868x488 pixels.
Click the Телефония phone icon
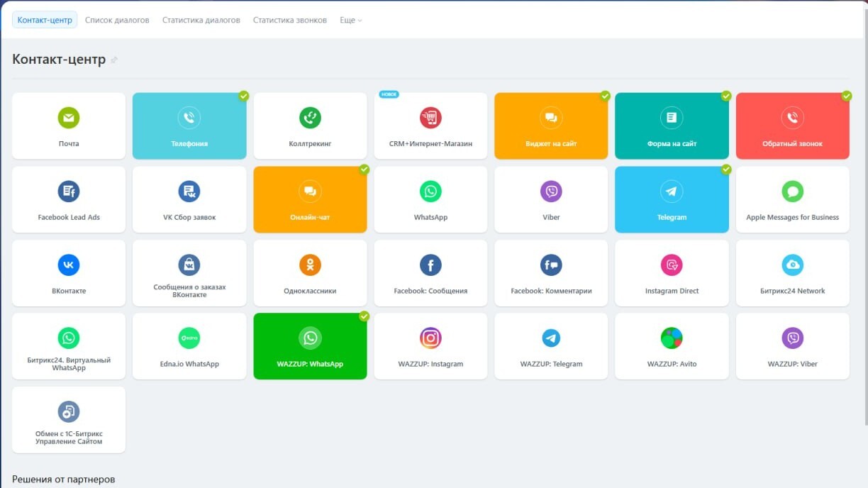(189, 118)
